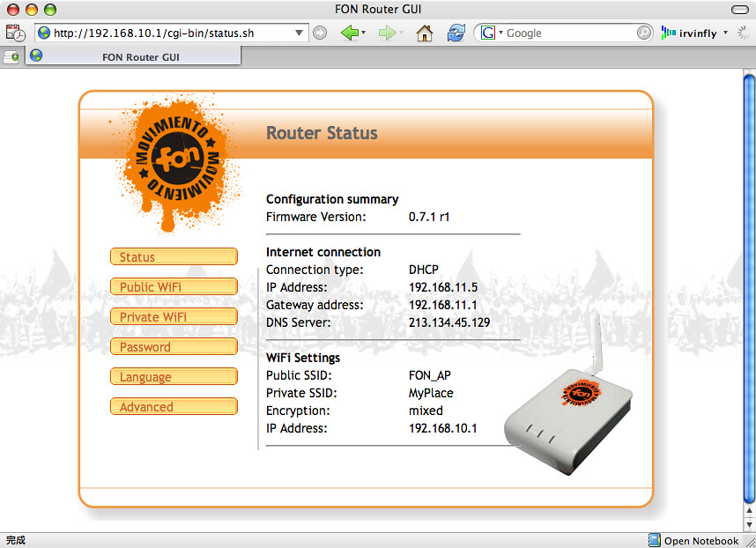Viewport: 756px width, 548px height.
Task: Click the green forward arrow
Action: (387, 33)
